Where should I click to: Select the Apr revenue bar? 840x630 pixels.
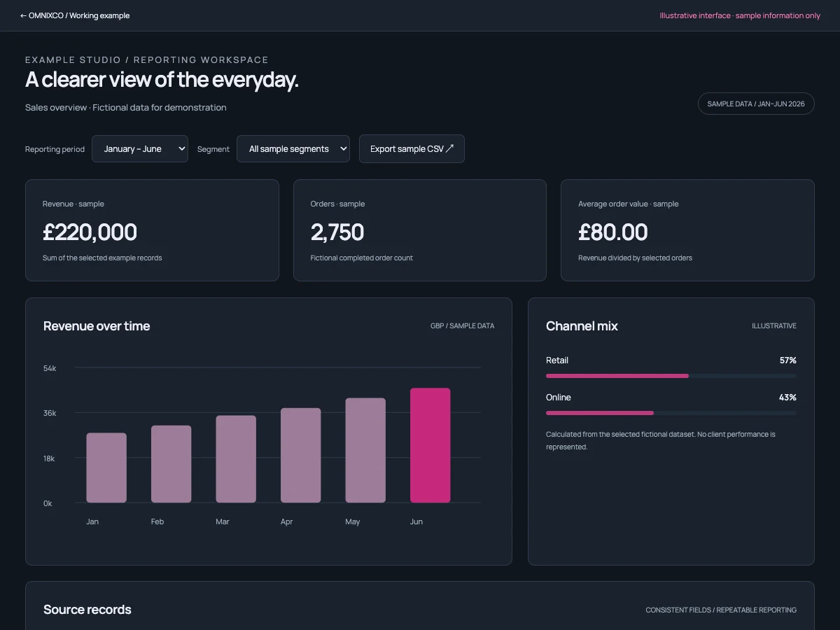tap(301, 455)
